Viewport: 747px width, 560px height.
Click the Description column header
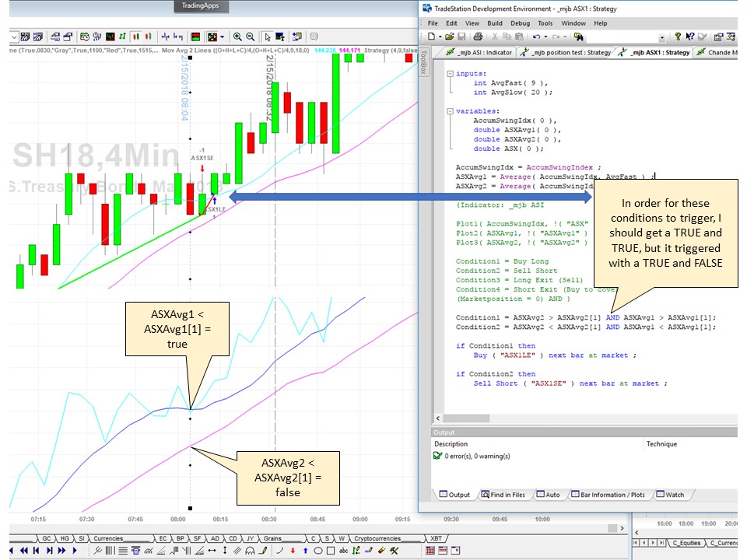(451, 444)
